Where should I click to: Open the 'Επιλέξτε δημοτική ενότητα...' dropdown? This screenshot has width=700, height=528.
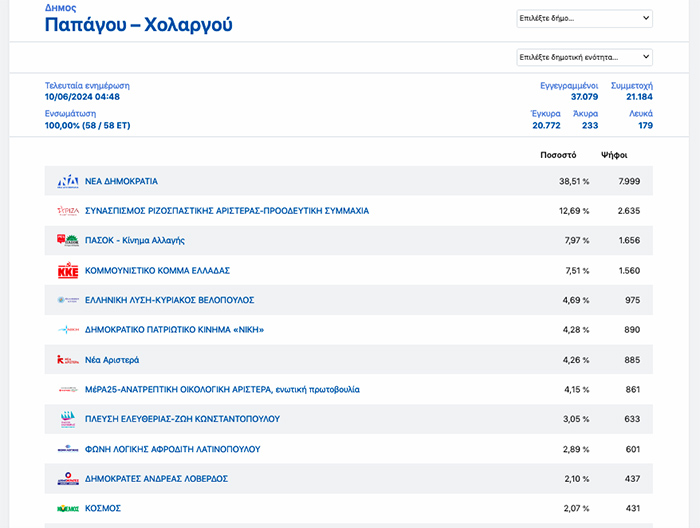tap(584, 57)
